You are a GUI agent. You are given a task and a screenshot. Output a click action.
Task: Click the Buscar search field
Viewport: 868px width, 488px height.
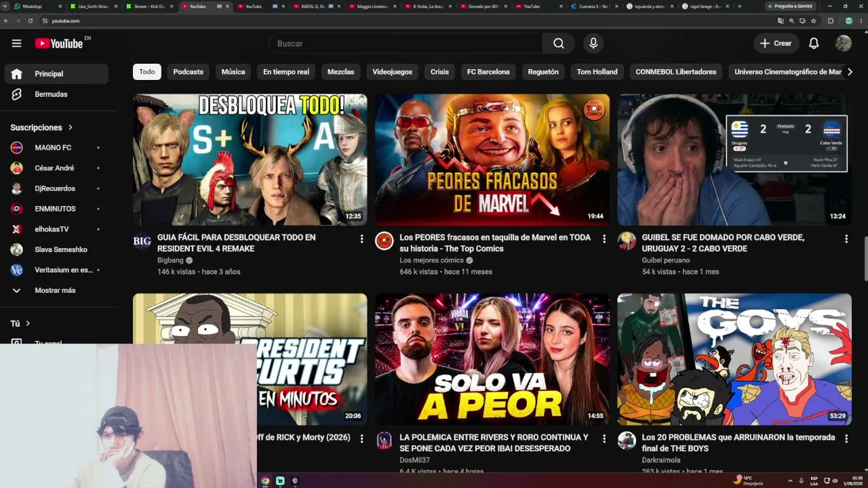pos(406,43)
